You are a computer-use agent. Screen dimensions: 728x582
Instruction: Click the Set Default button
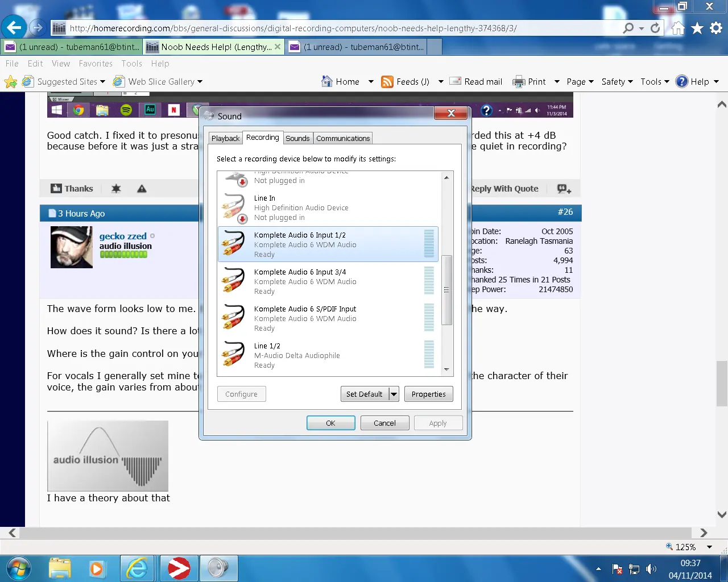coord(365,394)
